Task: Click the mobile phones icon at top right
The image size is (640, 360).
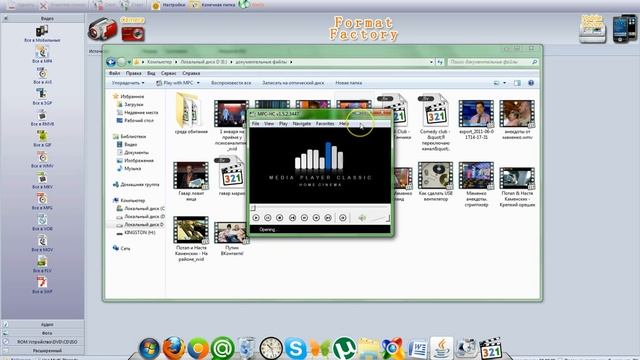Action: [x=624, y=29]
